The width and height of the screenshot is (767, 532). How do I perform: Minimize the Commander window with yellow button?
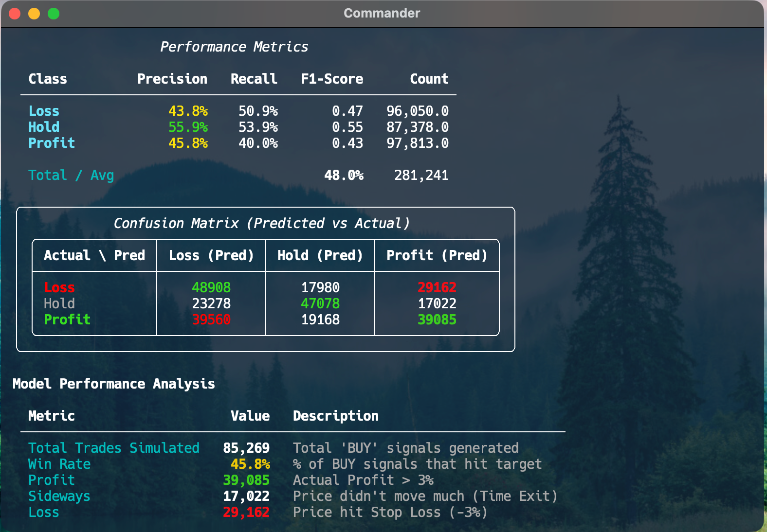34,14
